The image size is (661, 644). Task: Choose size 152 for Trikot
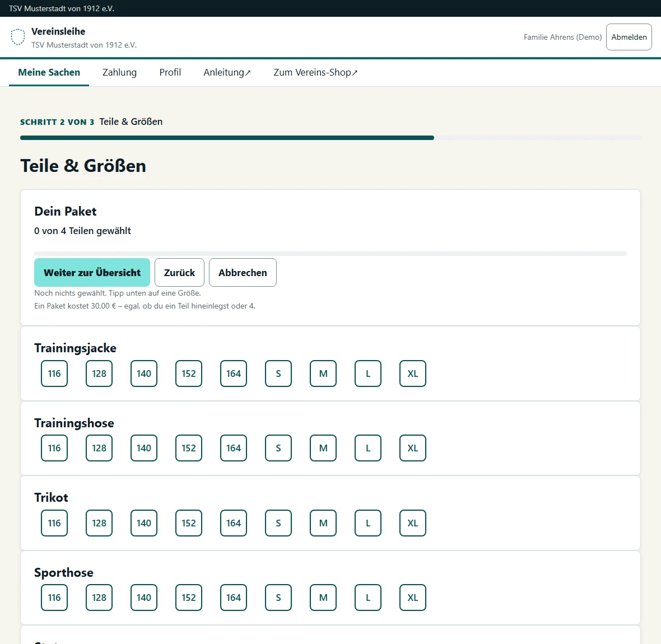click(x=189, y=523)
